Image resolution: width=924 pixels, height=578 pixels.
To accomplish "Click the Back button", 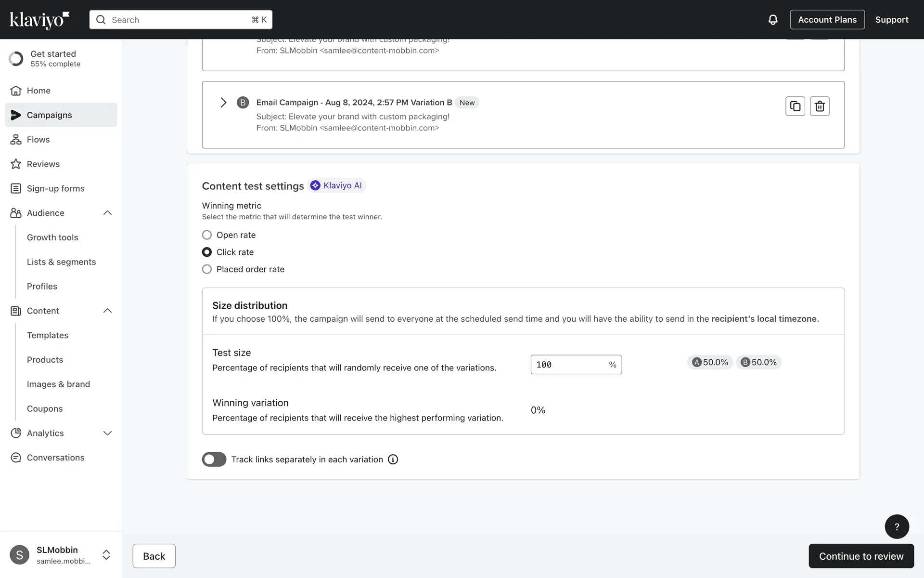I will [x=154, y=556].
